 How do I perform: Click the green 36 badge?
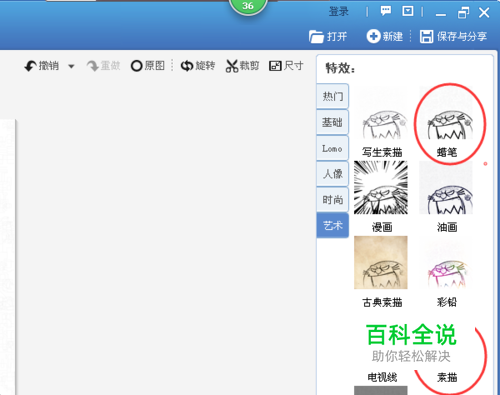coord(248,6)
